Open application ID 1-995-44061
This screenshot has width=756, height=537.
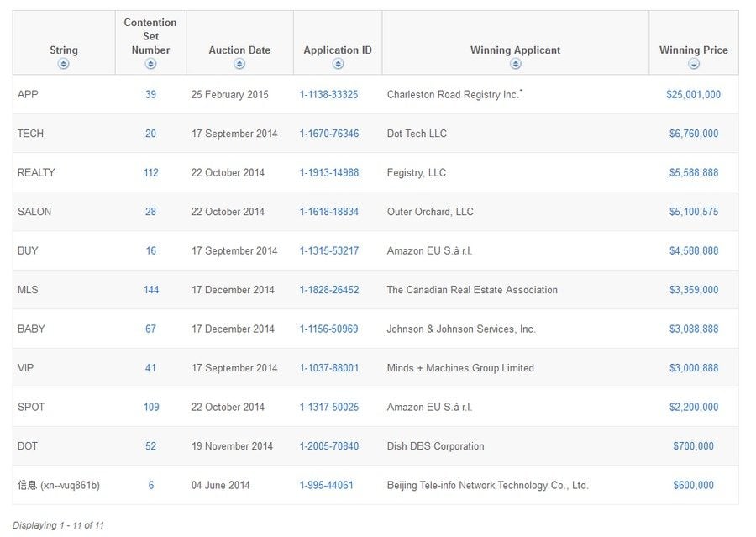pyautogui.click(x=327, y=486)
